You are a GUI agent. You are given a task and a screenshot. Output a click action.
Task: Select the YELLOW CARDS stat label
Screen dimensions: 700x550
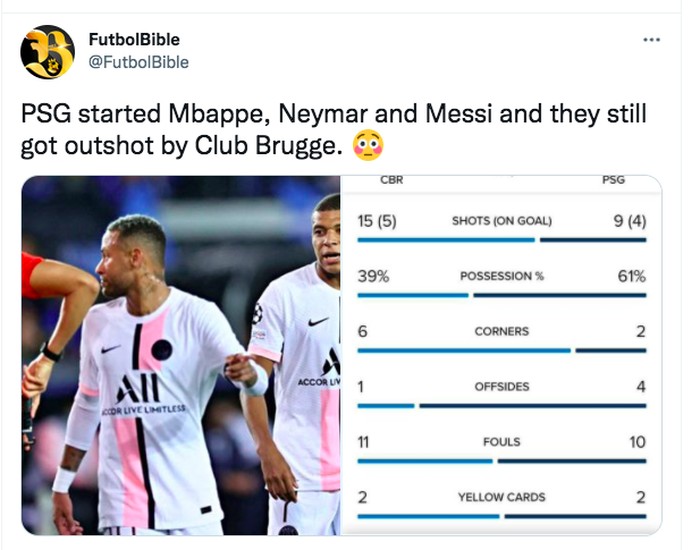point(502,497)
